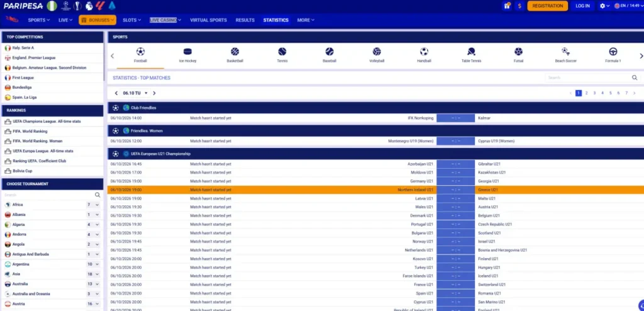Click the dollar currency icon in header
Screen dimensions: 644x311
click(x=519, y=6)
